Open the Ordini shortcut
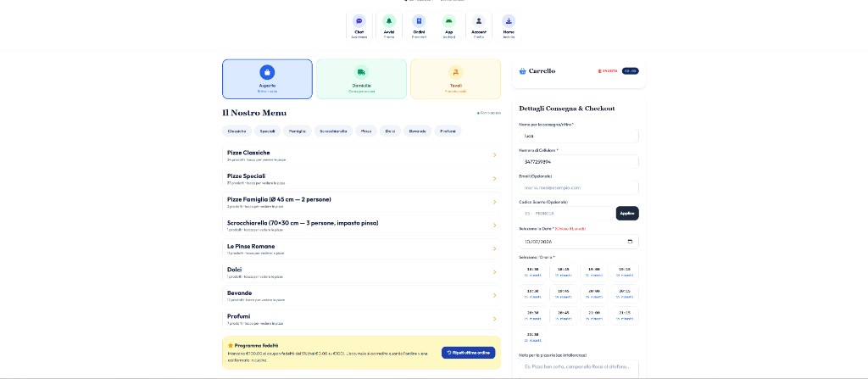Screen dimensions: 868x379 click(419, 26)
